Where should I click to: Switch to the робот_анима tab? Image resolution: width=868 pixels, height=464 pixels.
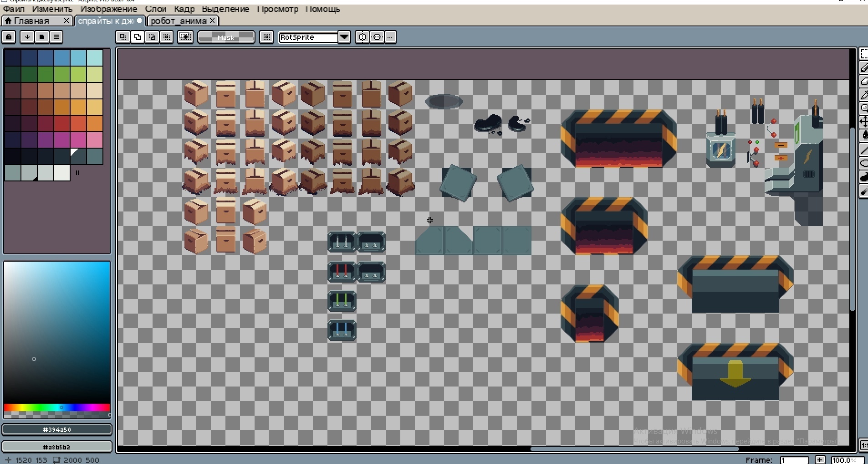pos(179,21)
